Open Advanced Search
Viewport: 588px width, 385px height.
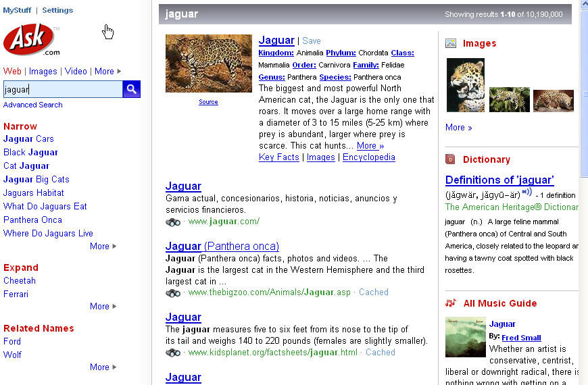[33, 105]
